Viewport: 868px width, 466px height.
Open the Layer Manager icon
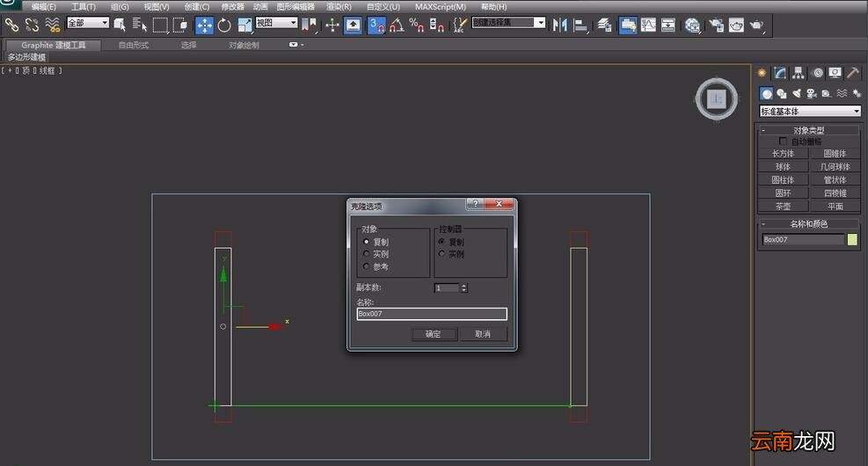604,25
